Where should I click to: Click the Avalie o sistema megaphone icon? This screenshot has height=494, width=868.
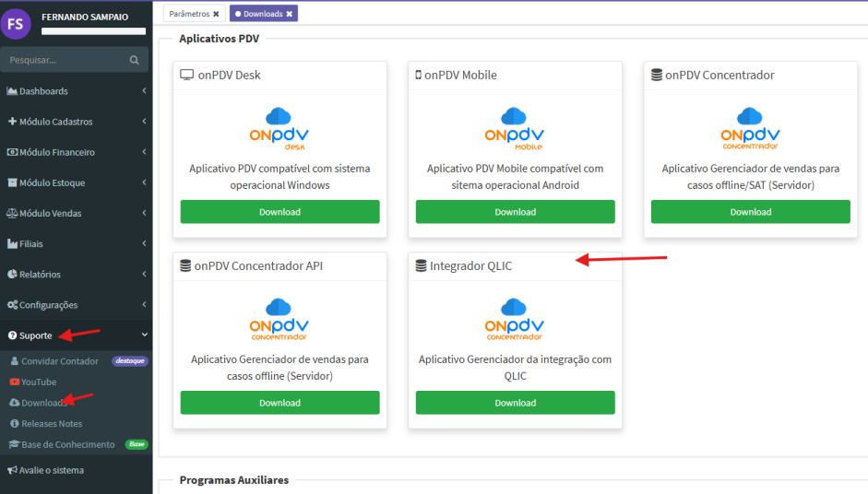[x=12, y=470]
